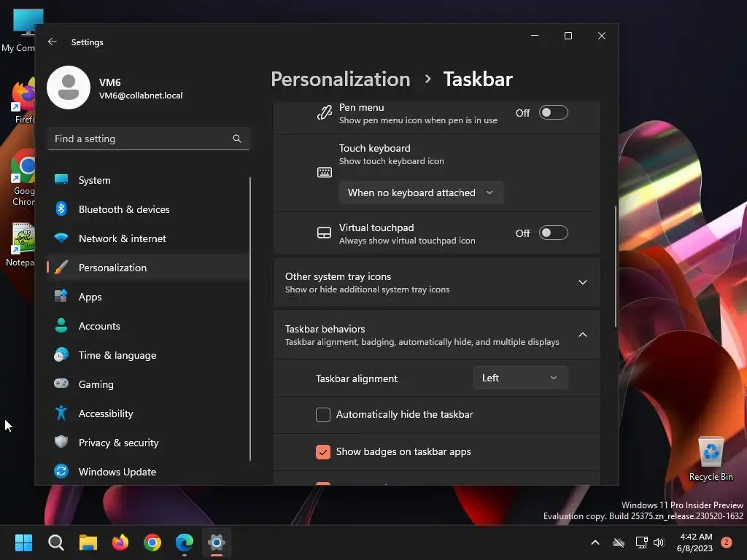Image resolution: width=747 pixels, height=560 pixels.
Task: Click the Taskbar alignment label
Action: click(x=356, y=378)
